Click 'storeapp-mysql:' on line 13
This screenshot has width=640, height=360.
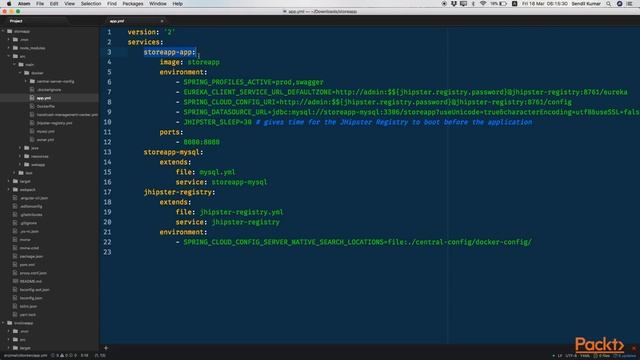tap(173, 152)
